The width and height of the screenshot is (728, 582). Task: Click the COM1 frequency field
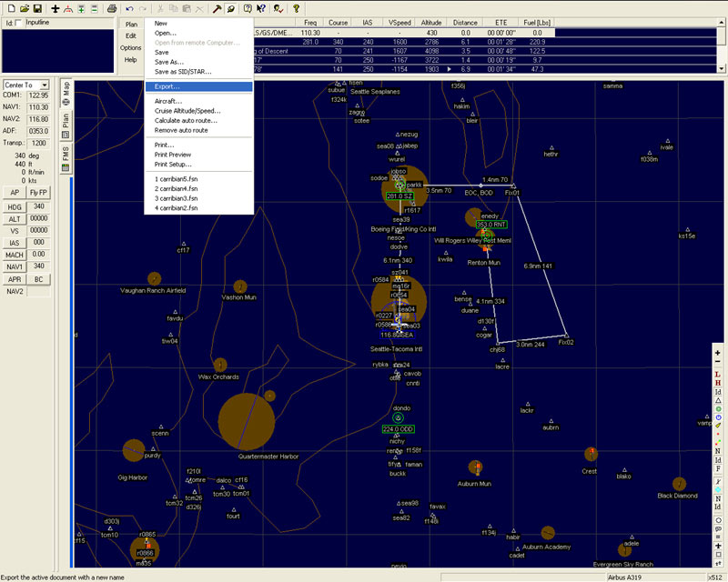(x=38, y=95)
